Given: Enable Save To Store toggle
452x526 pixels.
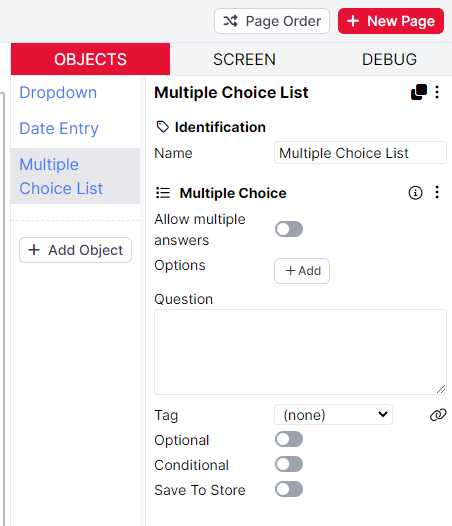Looking at the screenshot, I should point(289,489).
